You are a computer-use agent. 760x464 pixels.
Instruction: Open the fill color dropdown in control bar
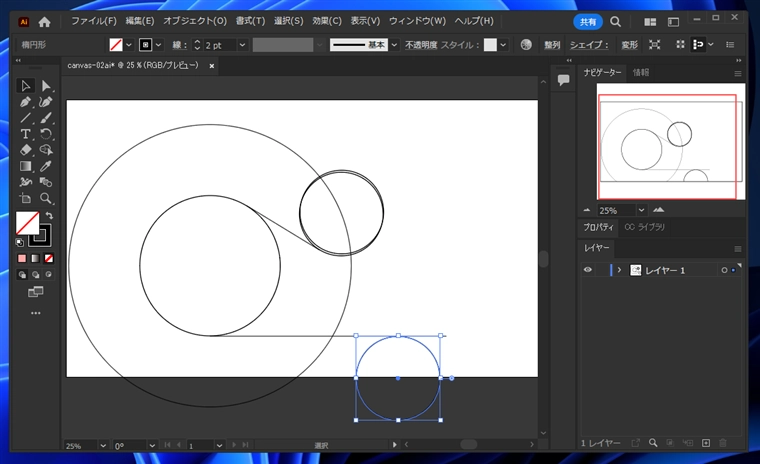(129, 45)
